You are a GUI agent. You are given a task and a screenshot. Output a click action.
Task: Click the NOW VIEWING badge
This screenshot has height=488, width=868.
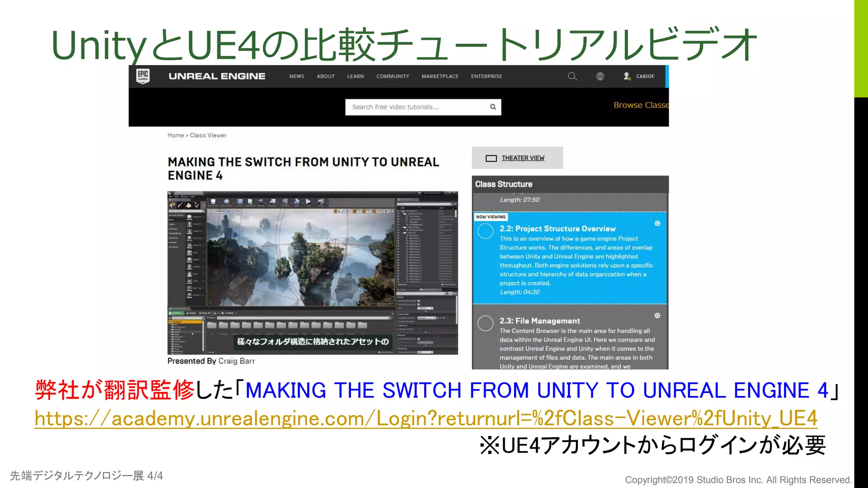tap(491, 217)
